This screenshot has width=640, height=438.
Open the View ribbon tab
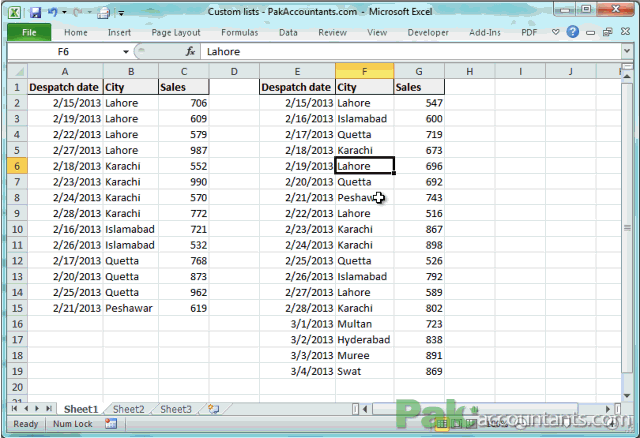pyautogui.click(x=377, y=32)
